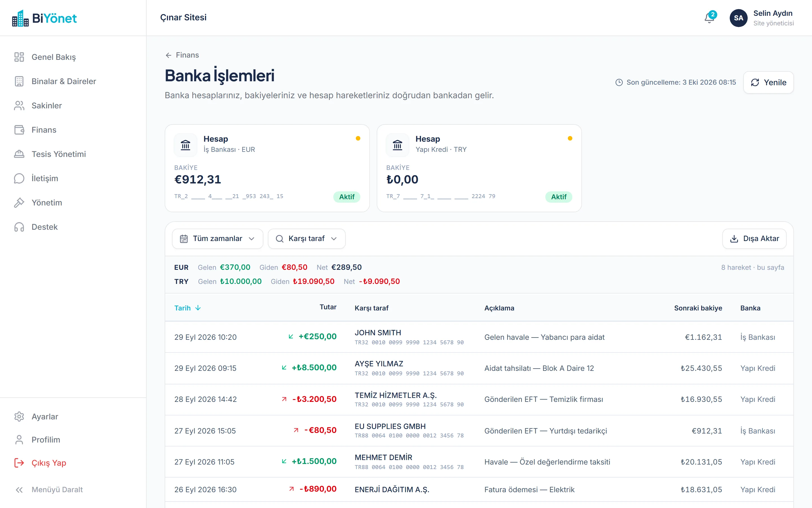
Task: Select the İş Bankası account balance €912,31
Action: (198, 179)
